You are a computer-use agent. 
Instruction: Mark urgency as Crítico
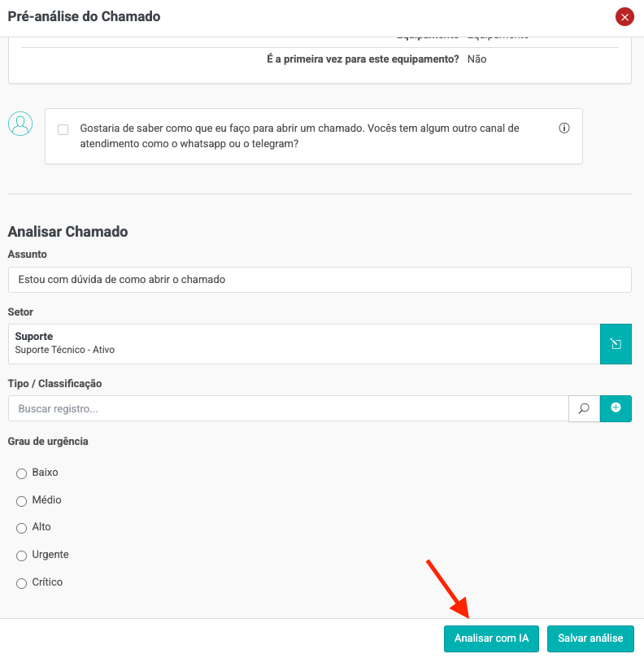(22, 583)
